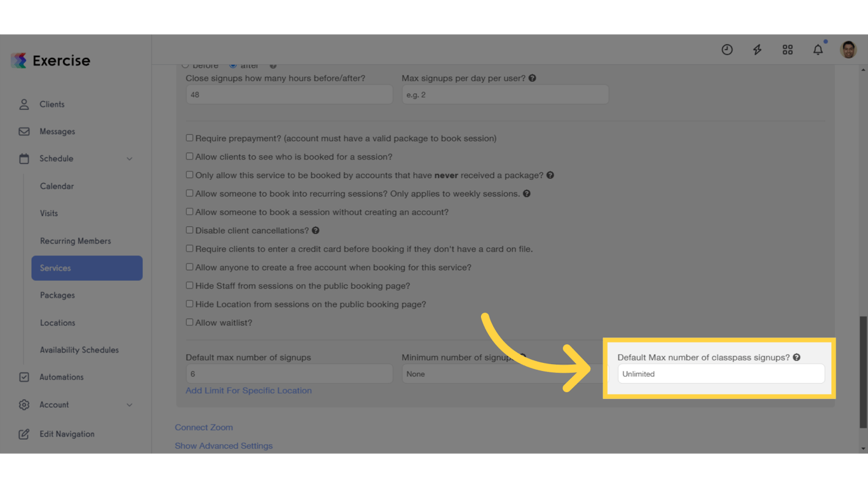Click the help icon next to classpass signups
The width and height of the screenshot is (868, 488).
tap(796, 357)
